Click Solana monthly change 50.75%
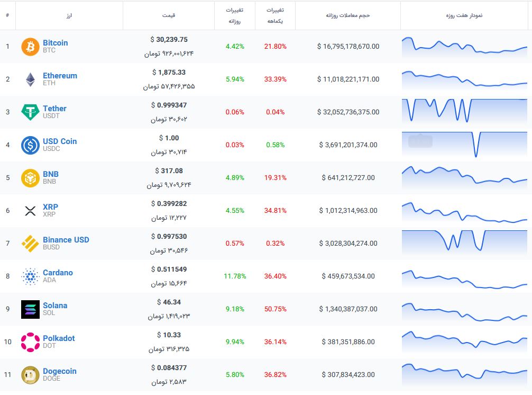Screen dimensions: 532x395 (275, 309)
